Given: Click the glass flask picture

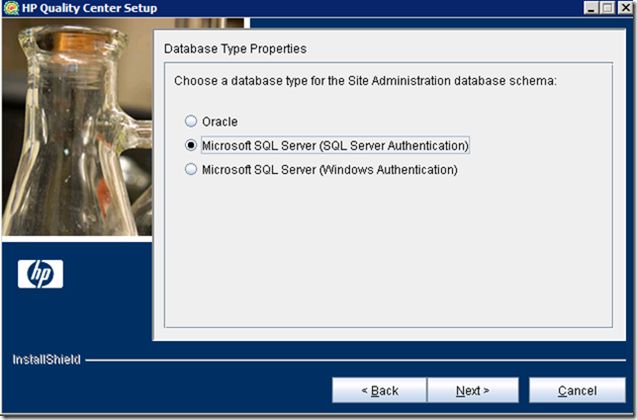Looking at the screenshot, I should click(77, 128).
